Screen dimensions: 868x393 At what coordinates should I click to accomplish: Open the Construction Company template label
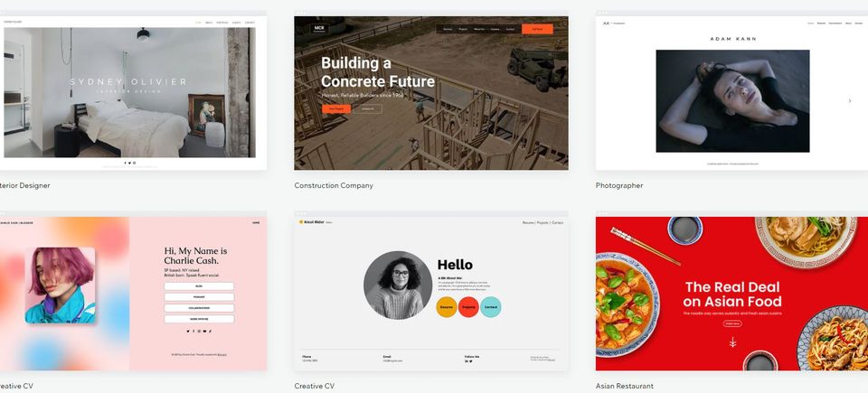tap(334, 185)
